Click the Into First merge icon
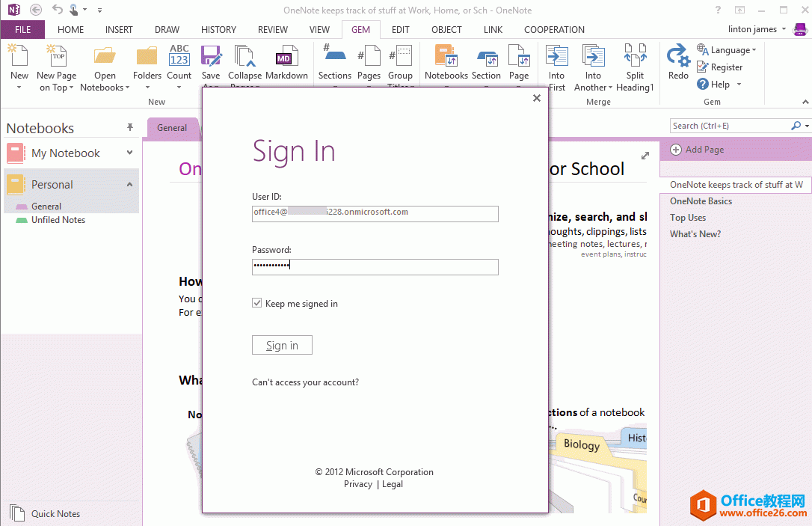 556,64
